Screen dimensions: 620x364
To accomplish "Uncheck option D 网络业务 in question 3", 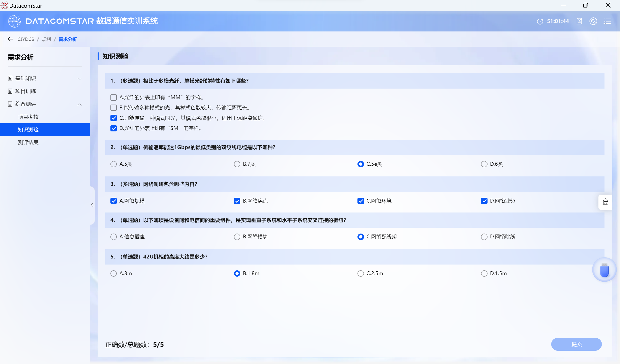I will click(x=484, y=201).
